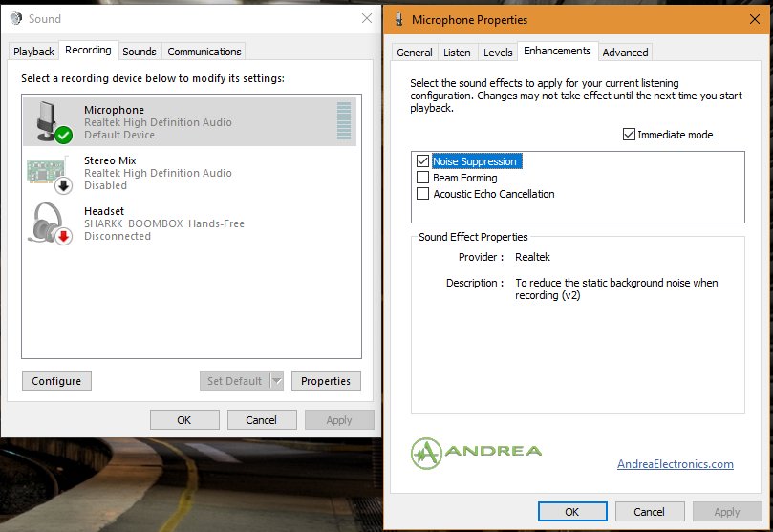Open the General tab in Microphone Properties
Screen dimensions: 773x532
coord(415,53)
